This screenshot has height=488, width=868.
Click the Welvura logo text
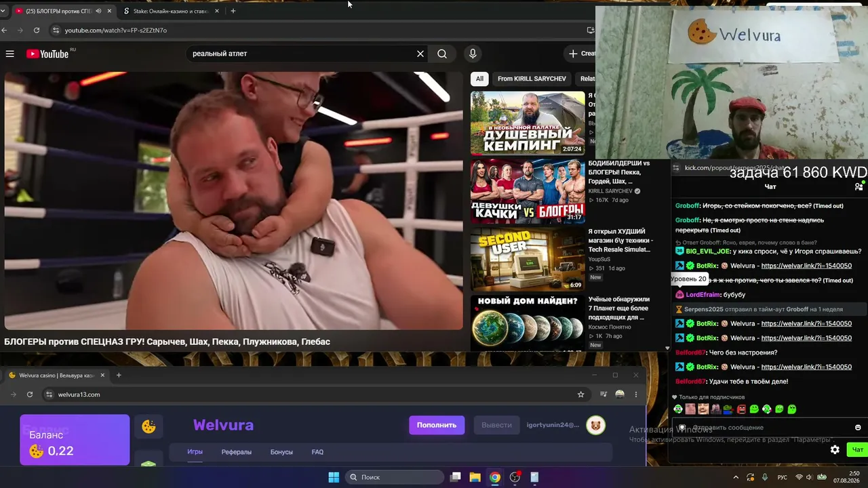tap(223, 425)
